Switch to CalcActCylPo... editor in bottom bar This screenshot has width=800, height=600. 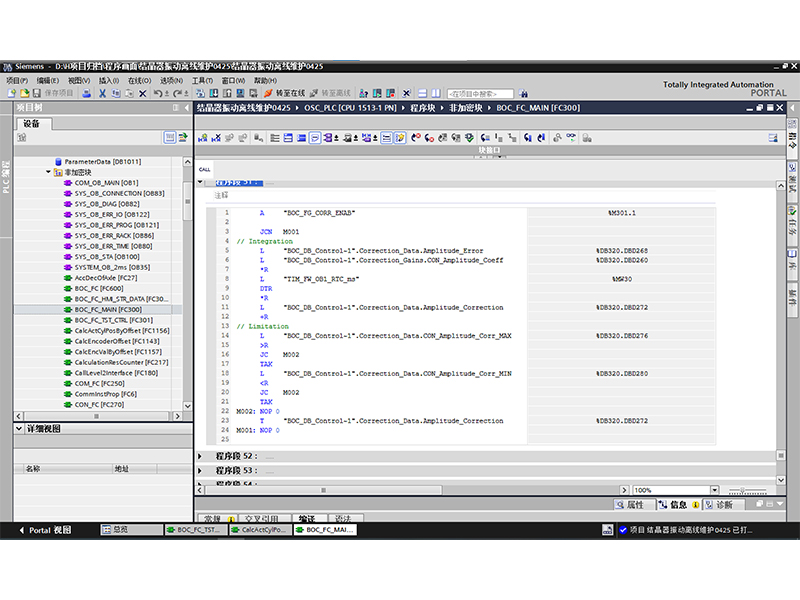point(260,530)
